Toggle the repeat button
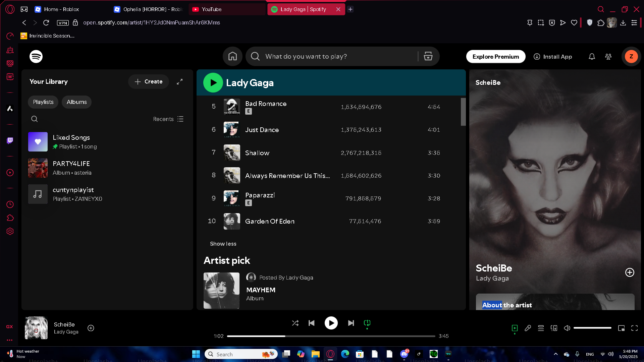This screenshot has width=644, height=362. pyautogui.click(x=367, y=323)
